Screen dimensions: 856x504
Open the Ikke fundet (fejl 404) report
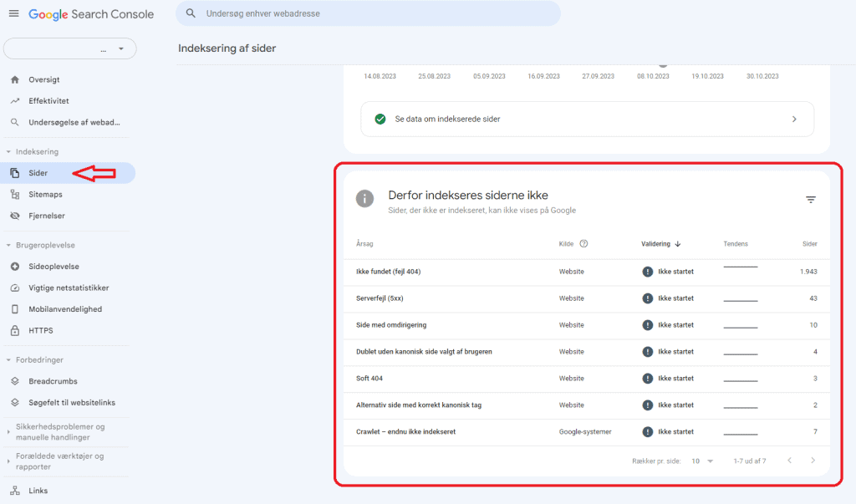coord(388,271)
